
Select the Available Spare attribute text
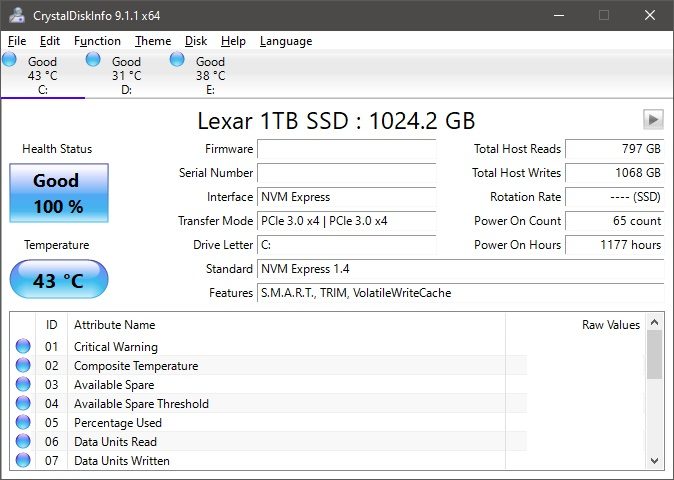(x=114, y=385)
